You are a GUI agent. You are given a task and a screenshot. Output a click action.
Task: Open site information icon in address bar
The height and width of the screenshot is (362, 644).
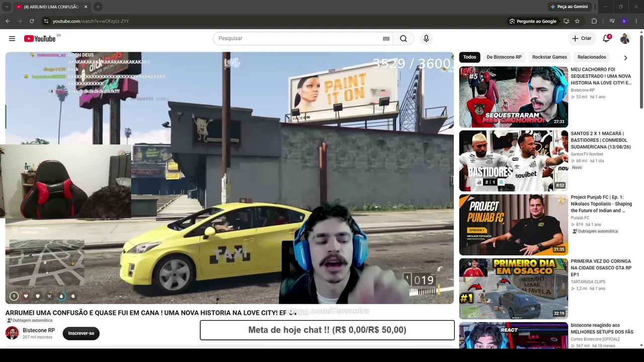click(46, 21)
